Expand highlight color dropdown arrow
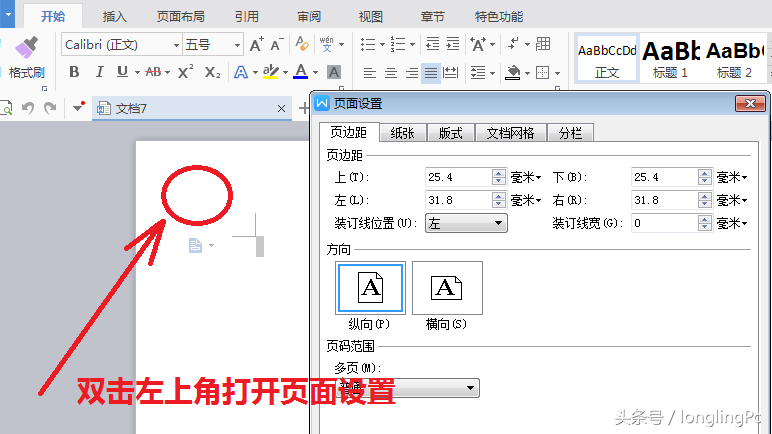Viewport: 772px width, 434px height. click(x=286, y=73)
